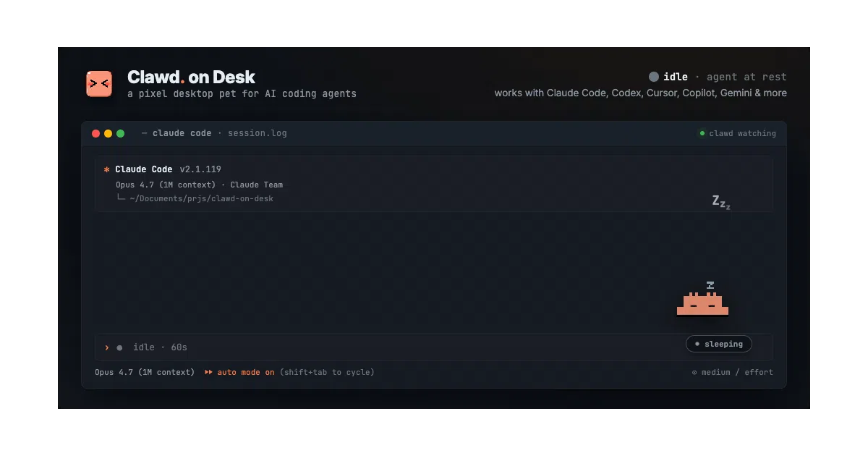This screenshot has height=456, width=868.
Task: Click the orange asterisk beside Claude Code
Action: click(x=107, y=169)
